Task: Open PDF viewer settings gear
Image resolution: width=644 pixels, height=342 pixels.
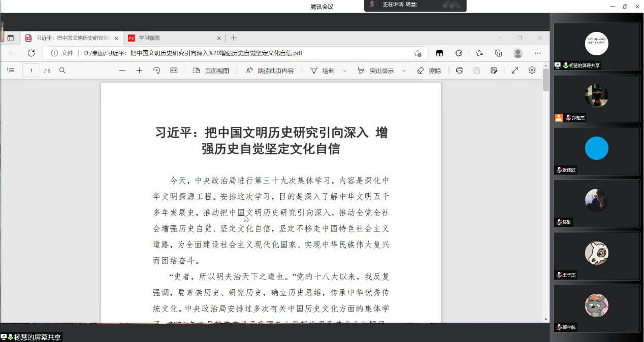Action: (532, 71)
